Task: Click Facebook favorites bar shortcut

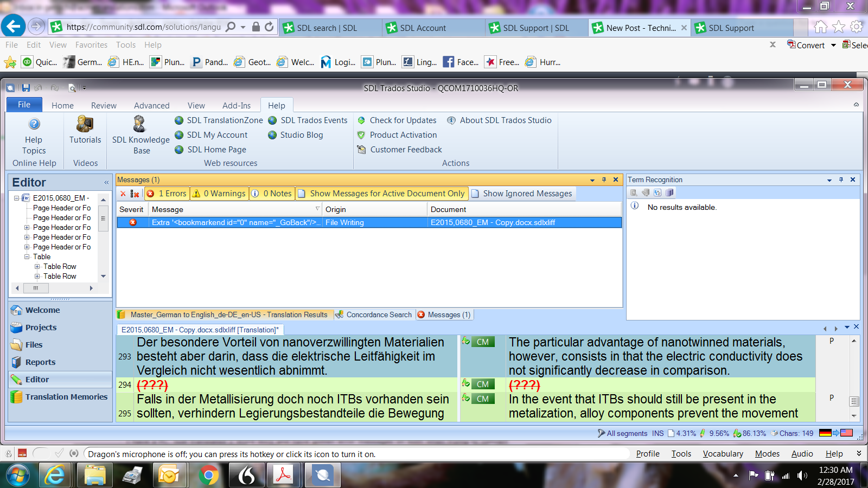Action: (x=461, y=62)
